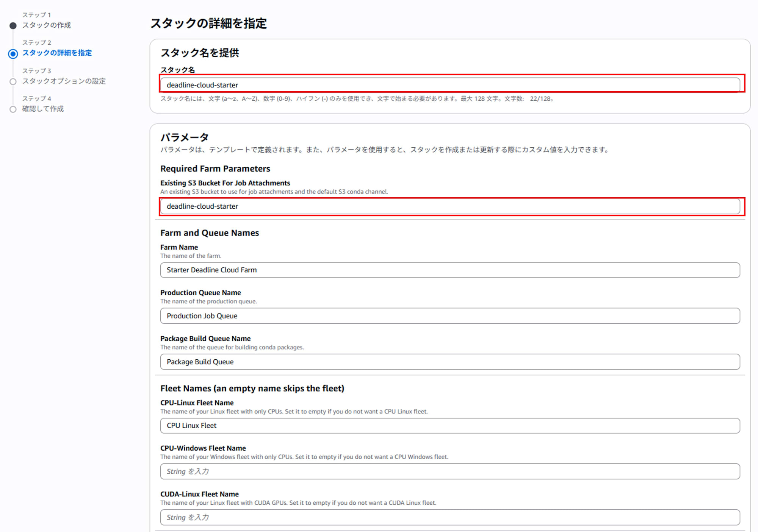Select Step 2 スタックの詳細を指定
The height and width of the screenshot is (532, 758).
point(57,53)
